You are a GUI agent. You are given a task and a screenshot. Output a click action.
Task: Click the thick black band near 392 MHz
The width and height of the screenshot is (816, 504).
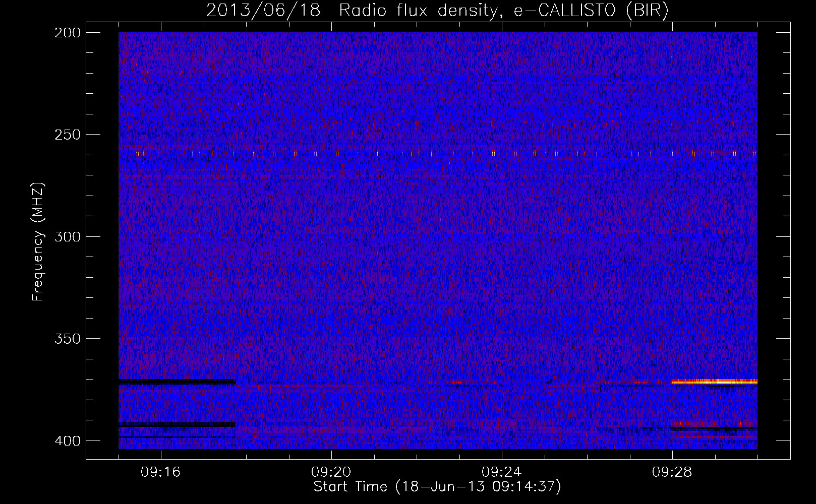coord(177,424)
